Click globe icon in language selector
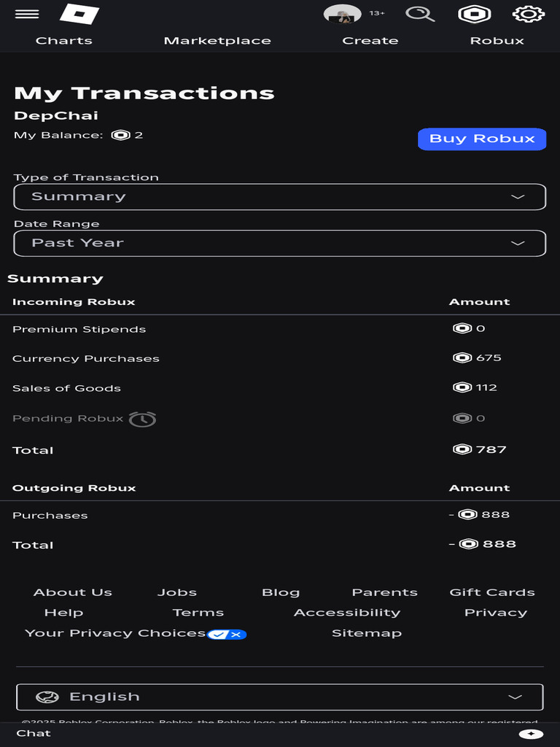Viewport: 560px width, 747px height. click(x=47, y=697)
